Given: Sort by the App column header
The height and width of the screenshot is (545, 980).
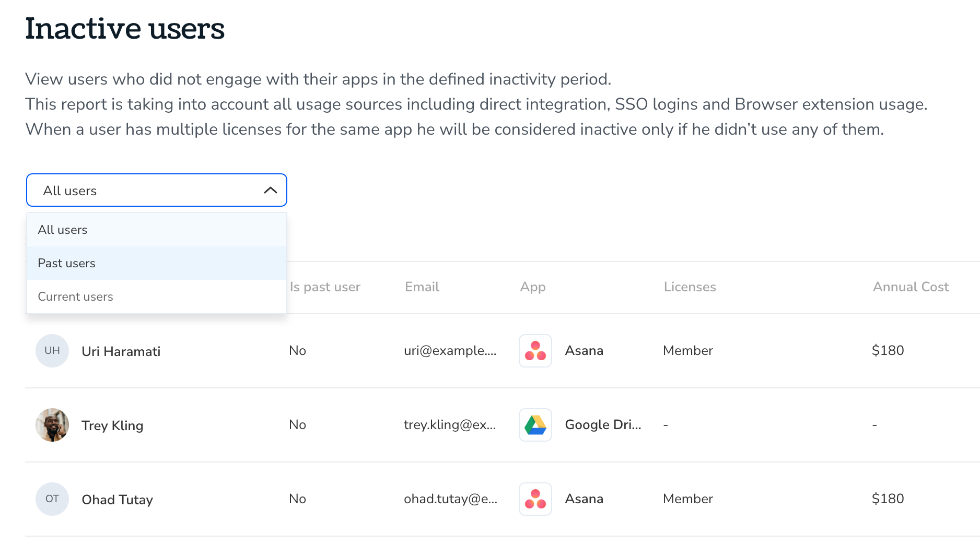Looking at the screenshot, I should point(533,287).
